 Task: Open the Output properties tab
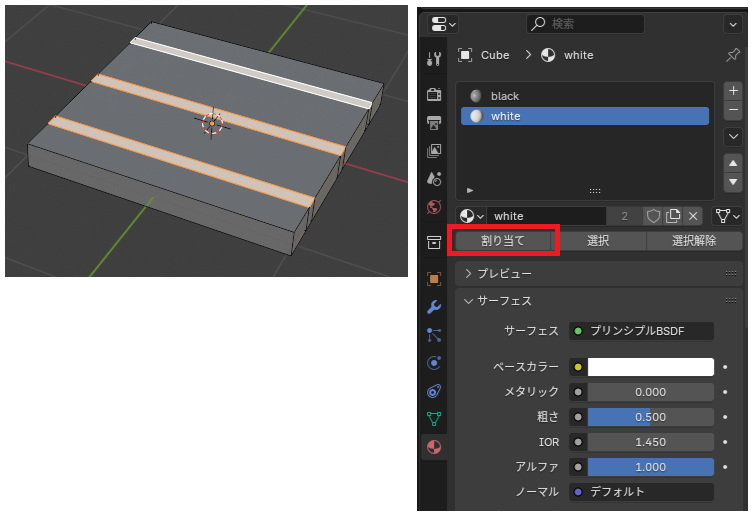point(434,122)
